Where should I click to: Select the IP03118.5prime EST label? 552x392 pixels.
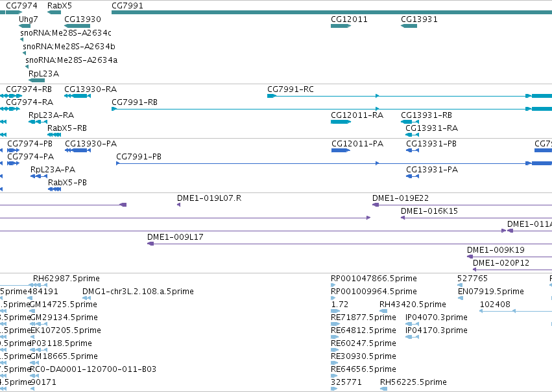click(x=61, y=343)
